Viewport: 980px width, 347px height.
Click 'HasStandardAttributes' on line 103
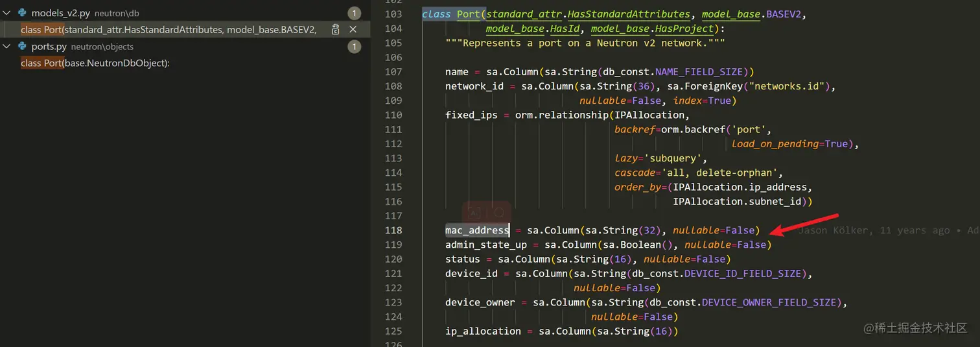point(629,14)
